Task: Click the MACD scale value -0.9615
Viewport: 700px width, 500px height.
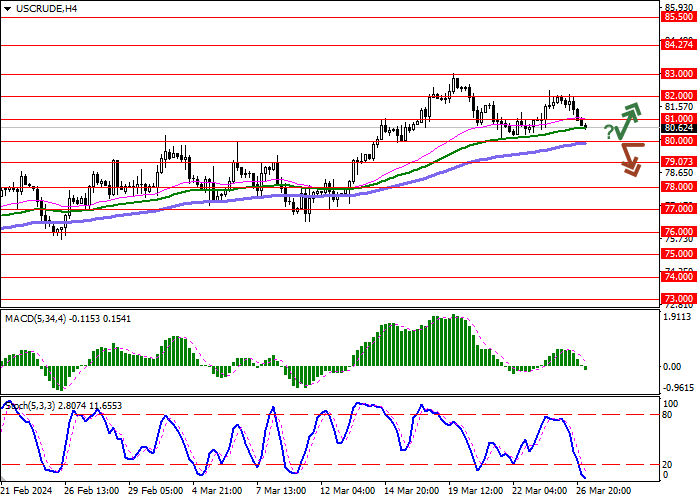Action: [x=678, y=388]
